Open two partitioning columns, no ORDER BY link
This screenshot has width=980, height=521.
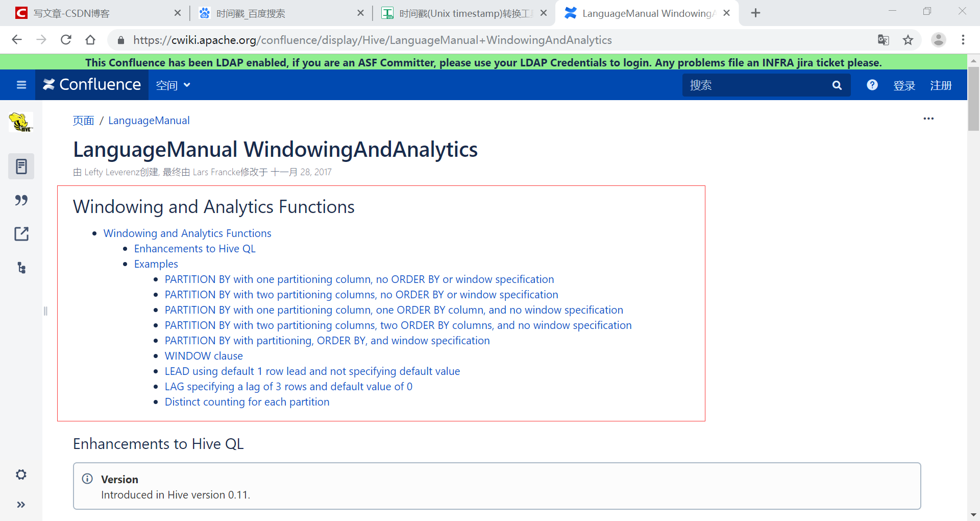click(361, 295)
